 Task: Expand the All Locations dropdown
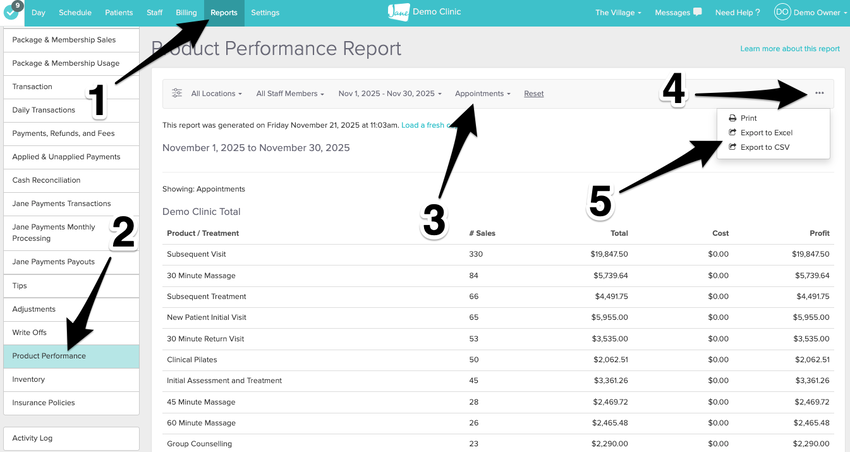pyautogui.click(x=216, y=93)
